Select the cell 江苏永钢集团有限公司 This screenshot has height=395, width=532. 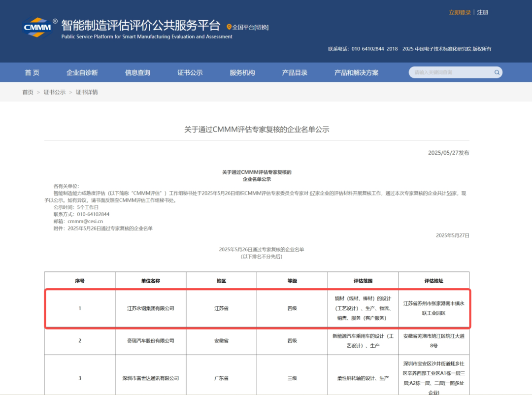point(151,308)
